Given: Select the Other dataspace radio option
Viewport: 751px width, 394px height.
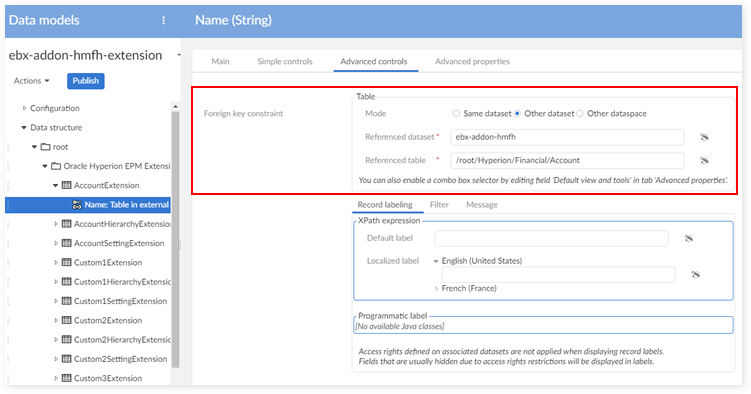Looking at the screenshot, I should 580,113.
